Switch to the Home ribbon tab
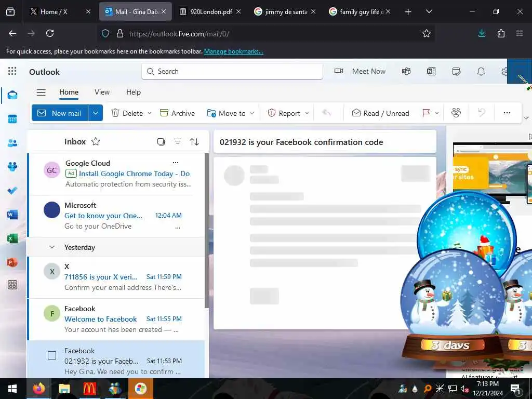Image resolution: width=532 pixels, height=399 pixels. [x=69, y=92]
